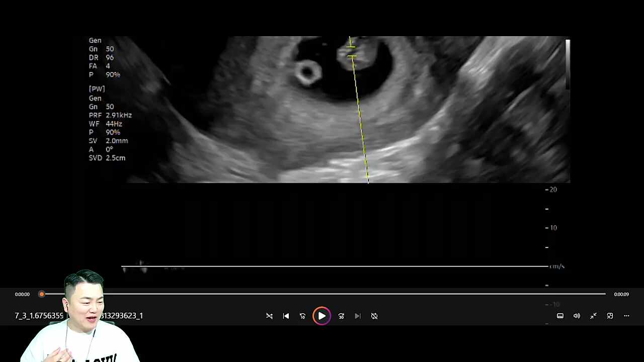Toggle the repeat mode icon

(374, 316)
